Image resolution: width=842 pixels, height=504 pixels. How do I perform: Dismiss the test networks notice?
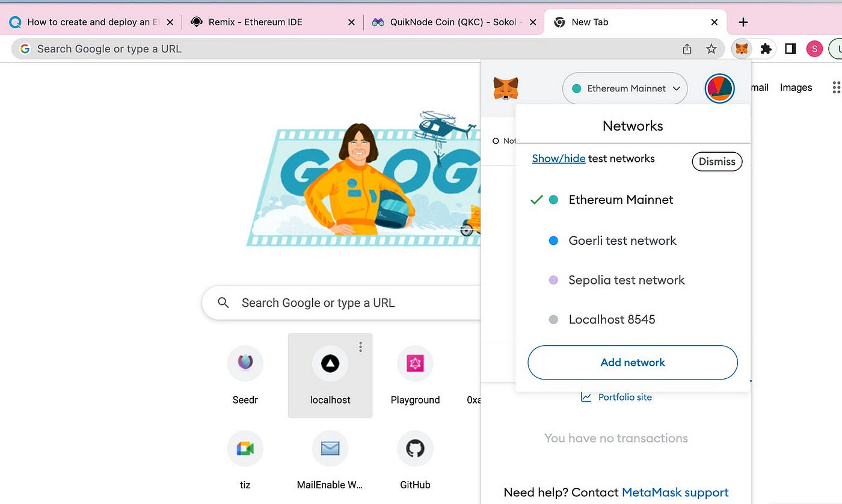[717, 161]
